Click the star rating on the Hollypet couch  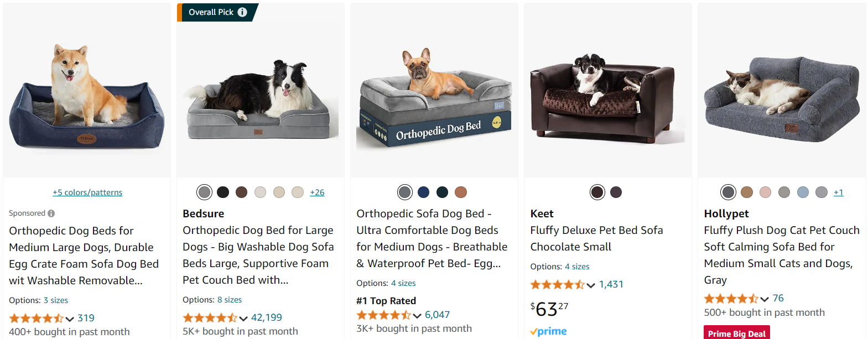point(731,299)
